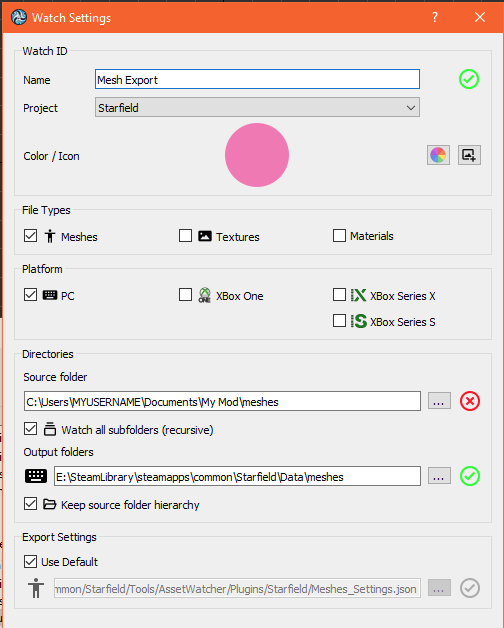Click into the Name field with Mesh Export
504x628 pixels.
(x=257, y=79)
